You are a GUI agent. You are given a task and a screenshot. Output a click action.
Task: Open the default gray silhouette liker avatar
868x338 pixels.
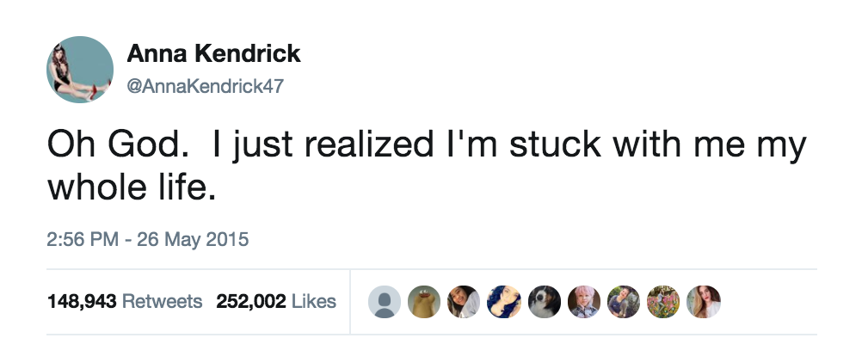(x=385, y=302)
